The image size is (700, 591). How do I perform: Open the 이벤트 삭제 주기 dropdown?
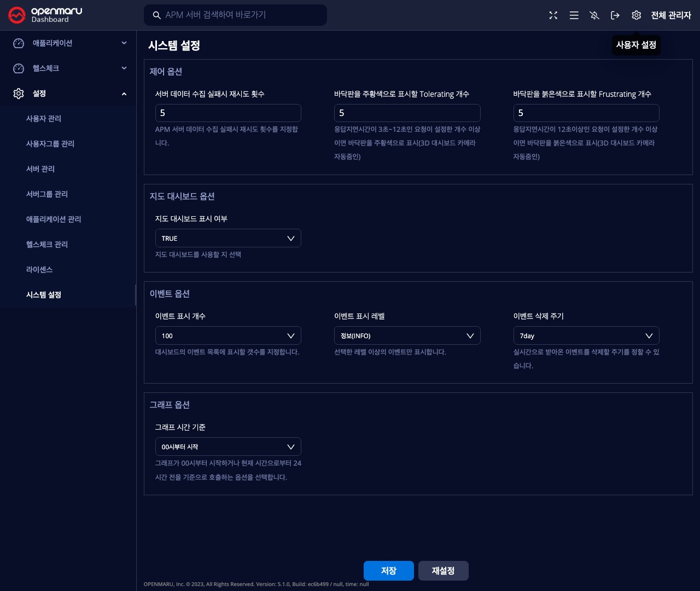(x=586, y=335)
